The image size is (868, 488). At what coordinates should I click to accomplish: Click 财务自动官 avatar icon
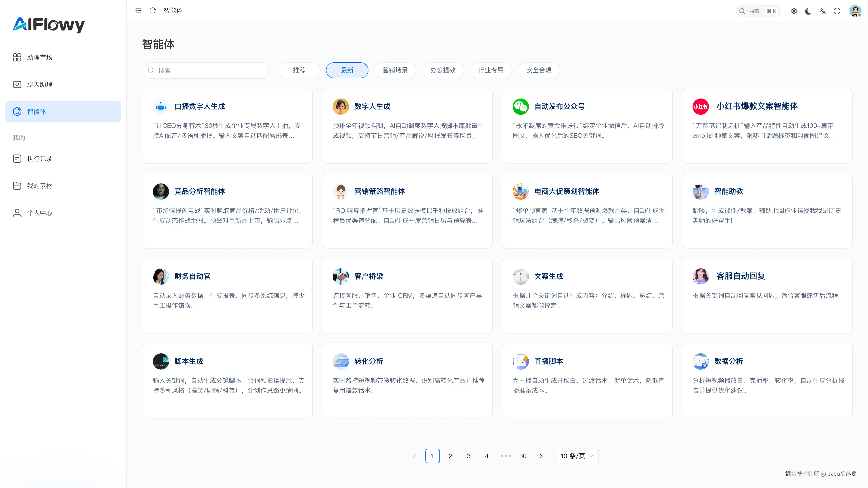161,276
